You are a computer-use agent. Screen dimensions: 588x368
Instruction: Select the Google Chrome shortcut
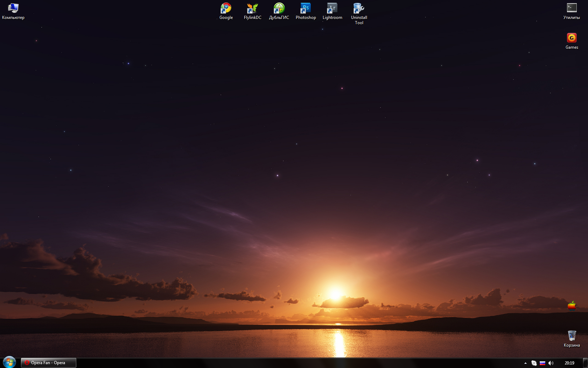[226, 11]
